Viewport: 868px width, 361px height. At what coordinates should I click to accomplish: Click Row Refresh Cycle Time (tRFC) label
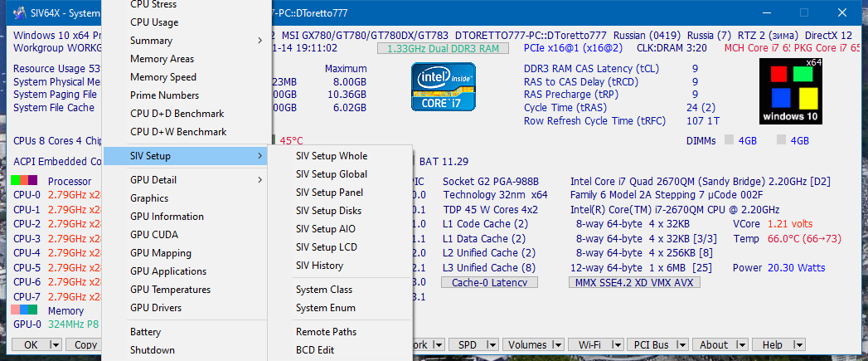click(x=594, y=121)
